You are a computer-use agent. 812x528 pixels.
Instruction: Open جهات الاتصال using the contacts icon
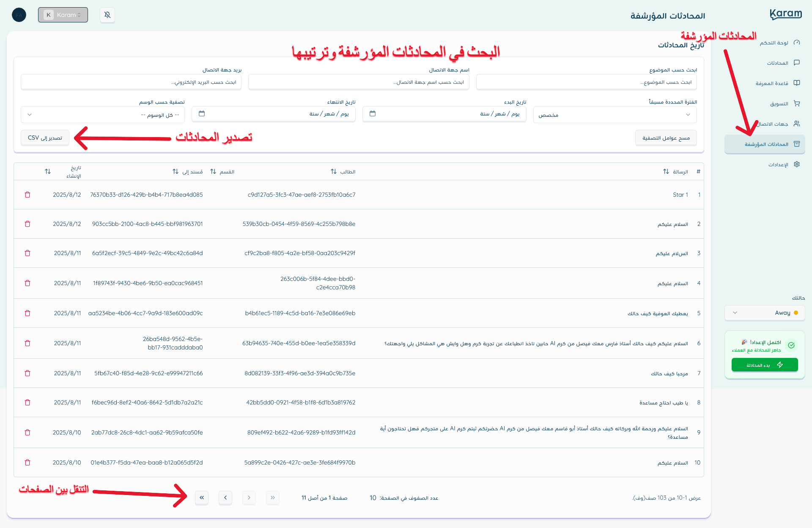(797, 124)
